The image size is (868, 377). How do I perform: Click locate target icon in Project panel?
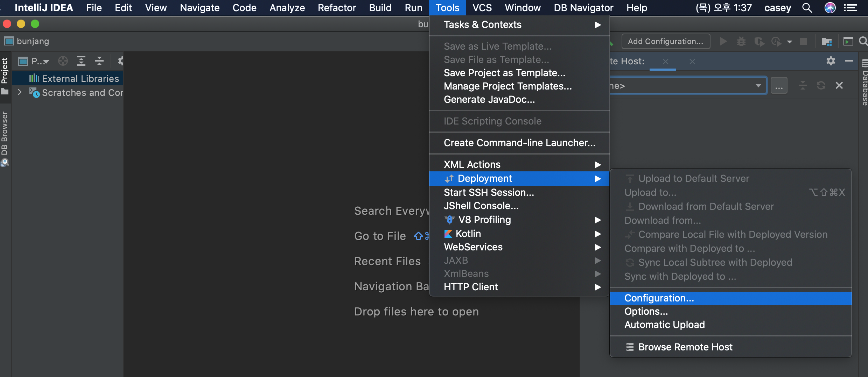click(63, 61)
